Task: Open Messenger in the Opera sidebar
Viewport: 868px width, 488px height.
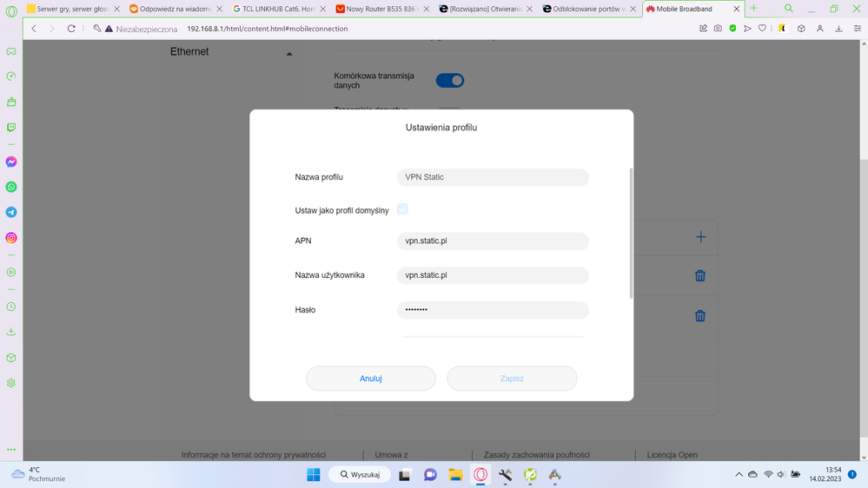Action: tap(11, 162)
